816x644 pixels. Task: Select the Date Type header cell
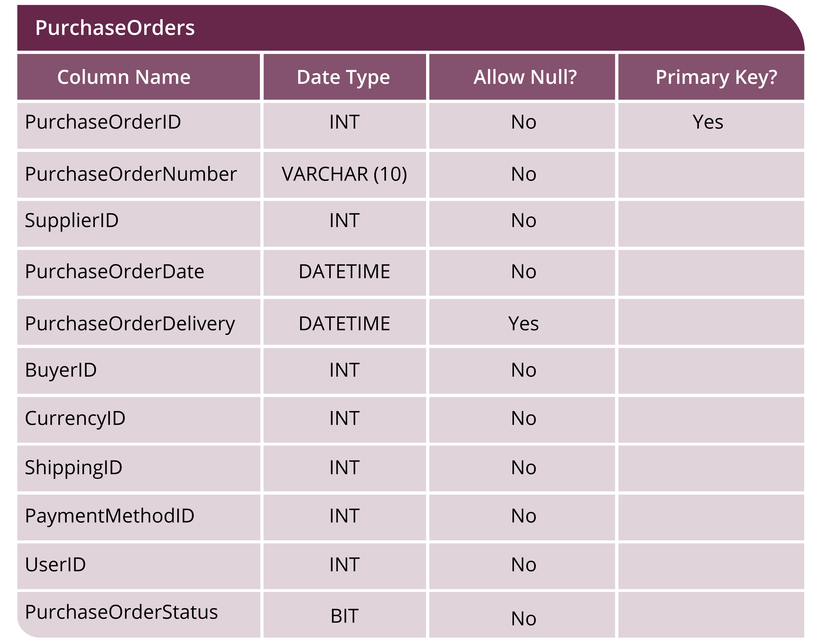coord(344,77)
